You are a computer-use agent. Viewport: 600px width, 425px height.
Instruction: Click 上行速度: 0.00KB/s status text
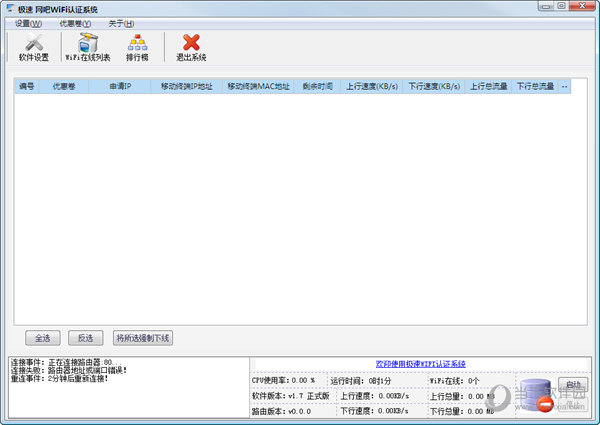[375, 396]
